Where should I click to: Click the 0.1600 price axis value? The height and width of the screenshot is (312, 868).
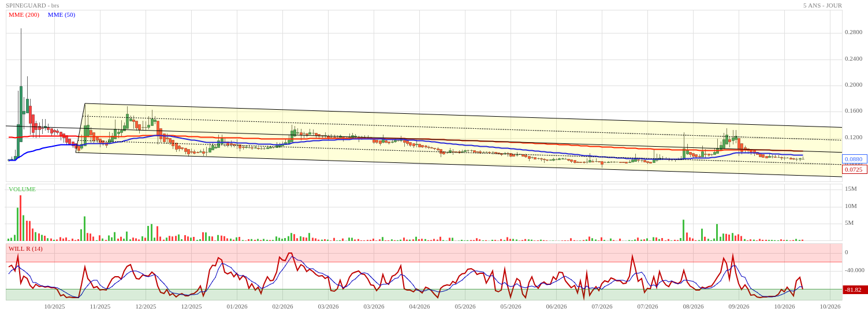[854, 111]
